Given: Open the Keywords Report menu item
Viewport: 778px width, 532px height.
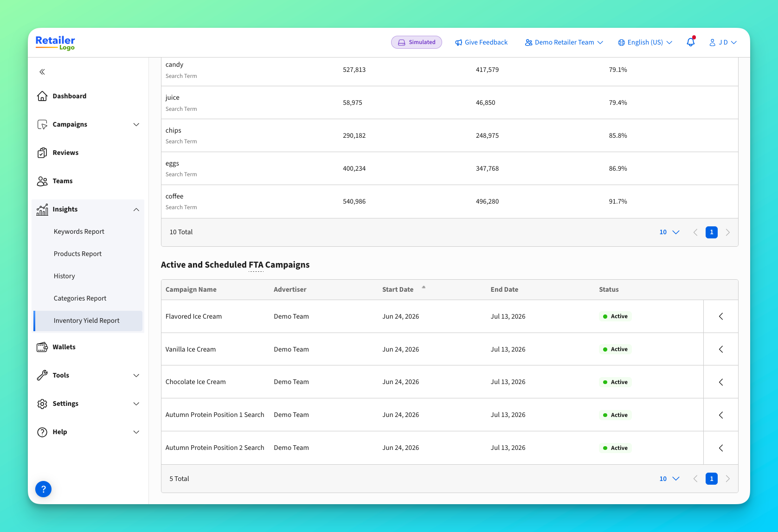Looking at the screenshot, I should point(79,231).
